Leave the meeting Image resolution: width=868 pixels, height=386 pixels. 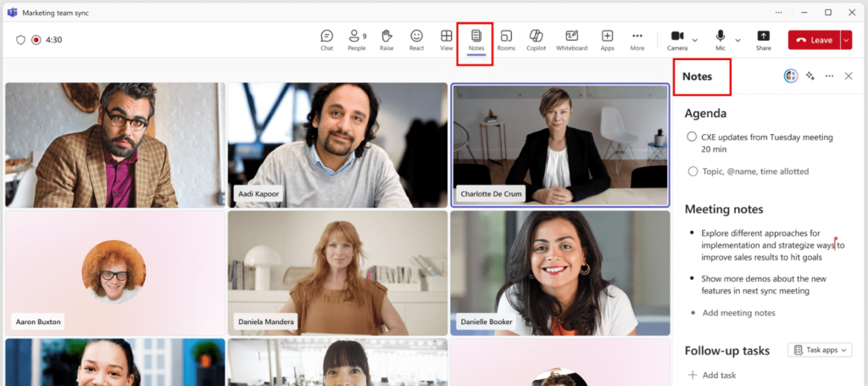(815, 40)
